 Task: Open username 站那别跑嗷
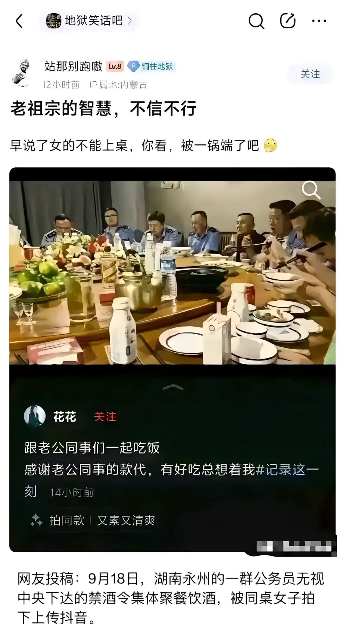[73, 66]
